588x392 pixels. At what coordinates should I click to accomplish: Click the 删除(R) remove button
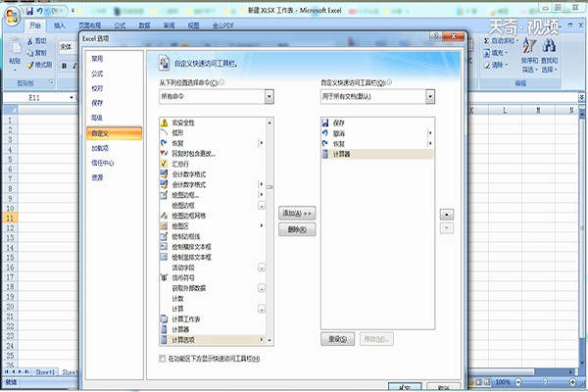[297, 229]
